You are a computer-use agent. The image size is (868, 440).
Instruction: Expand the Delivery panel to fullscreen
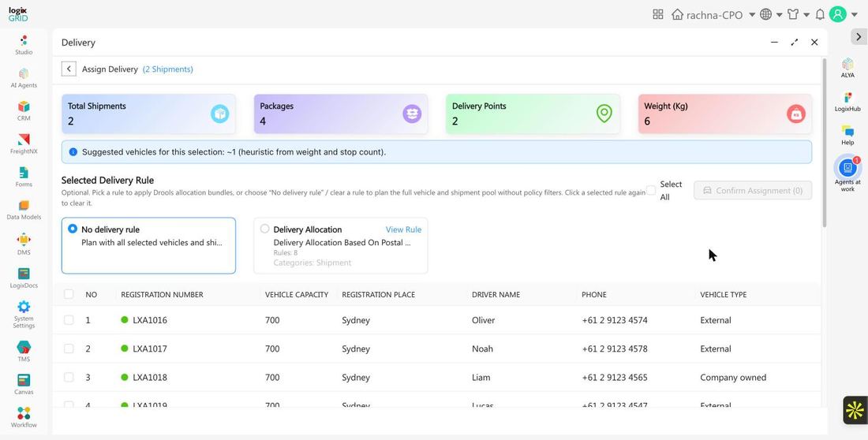pos(795,42)
